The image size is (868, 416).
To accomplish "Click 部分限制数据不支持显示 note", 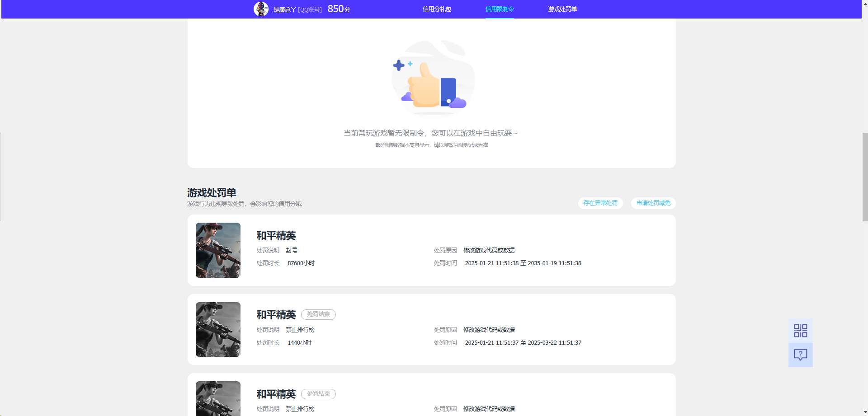I will click(x=431, y=145).
